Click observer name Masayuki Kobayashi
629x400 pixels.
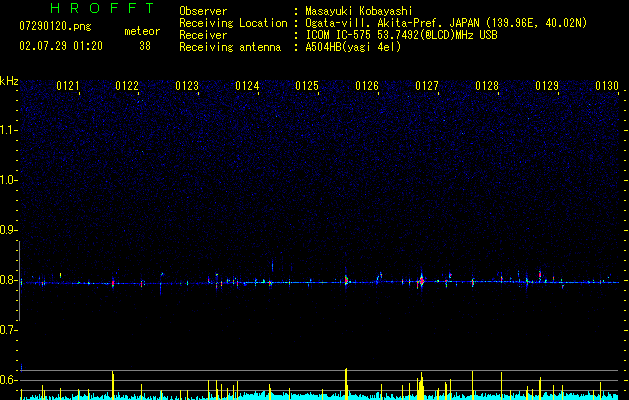pyautogui.click(x=359, y=11)
